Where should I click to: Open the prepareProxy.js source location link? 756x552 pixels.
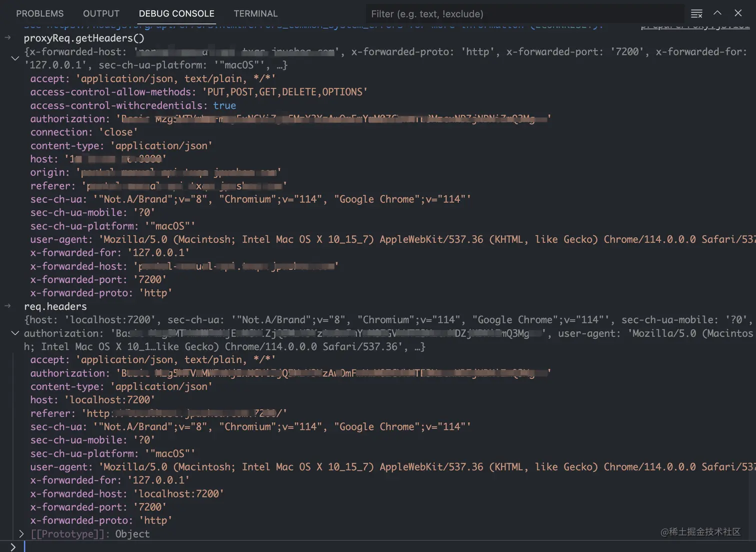coord(694,25)
